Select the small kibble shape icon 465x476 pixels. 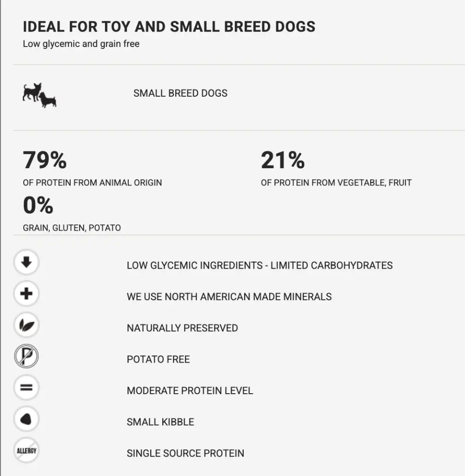(x=27, y=419)
